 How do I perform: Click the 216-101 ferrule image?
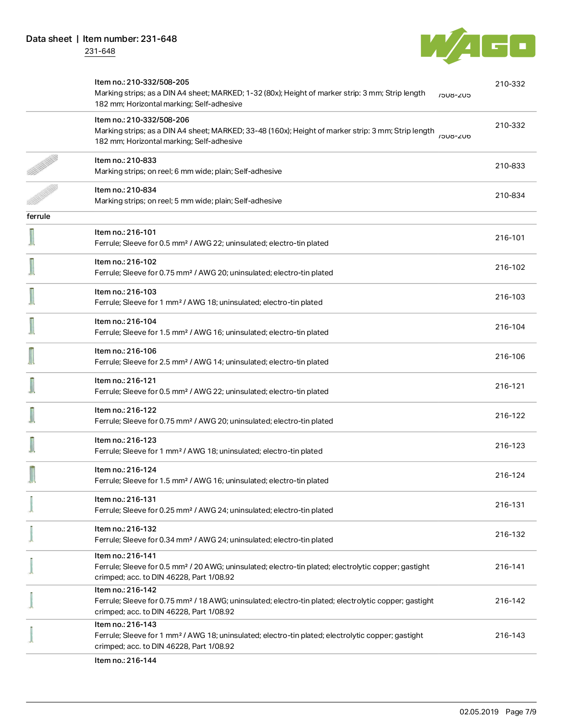tap(32, 237)
